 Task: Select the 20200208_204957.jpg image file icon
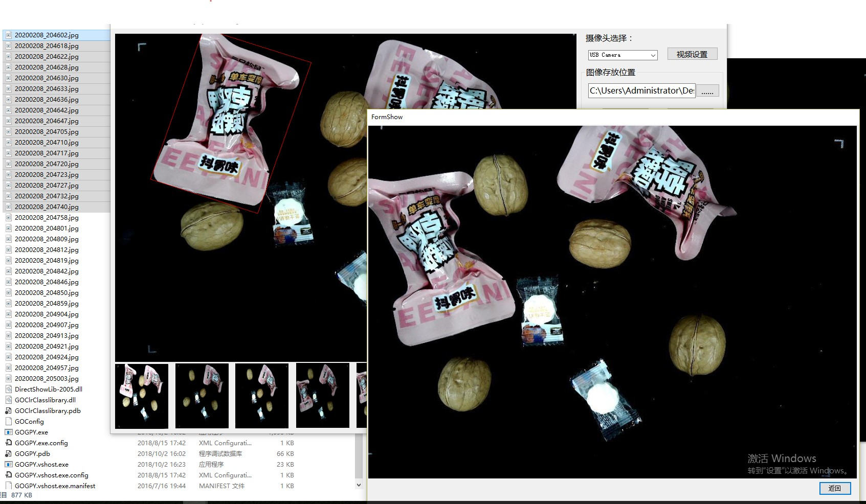click(x=8, y=368)
